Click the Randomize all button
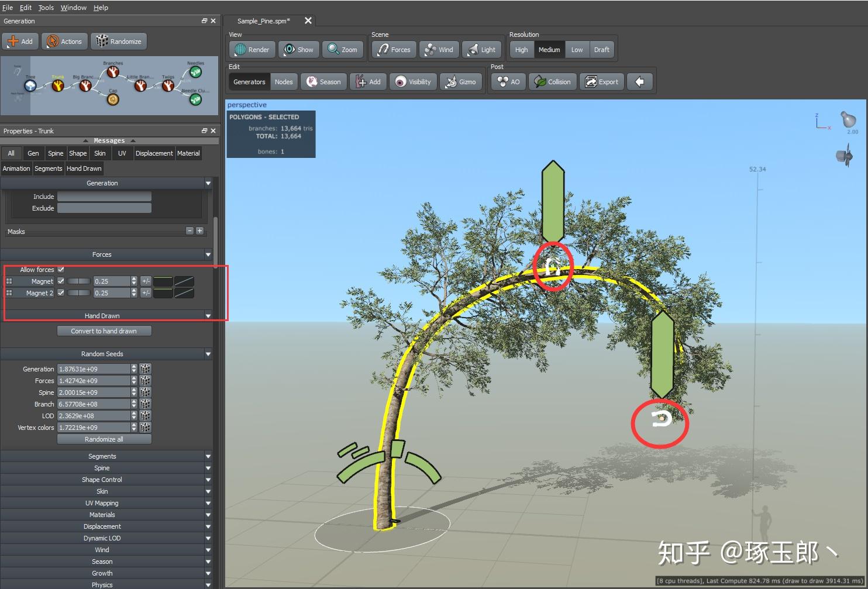The image size is (868, 589). 104,439
